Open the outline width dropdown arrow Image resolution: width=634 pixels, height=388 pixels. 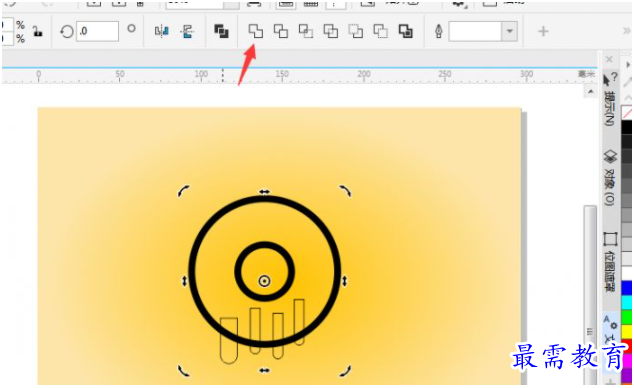point(510,31)
